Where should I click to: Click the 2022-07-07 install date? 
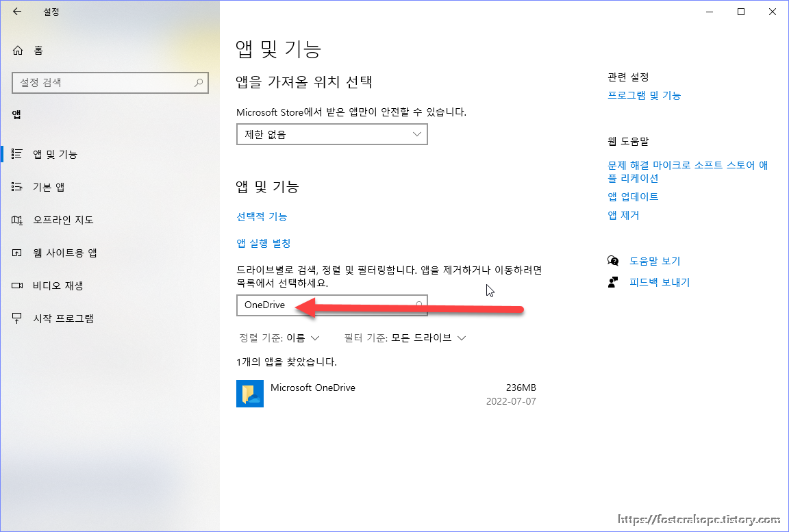pos(511,401)
